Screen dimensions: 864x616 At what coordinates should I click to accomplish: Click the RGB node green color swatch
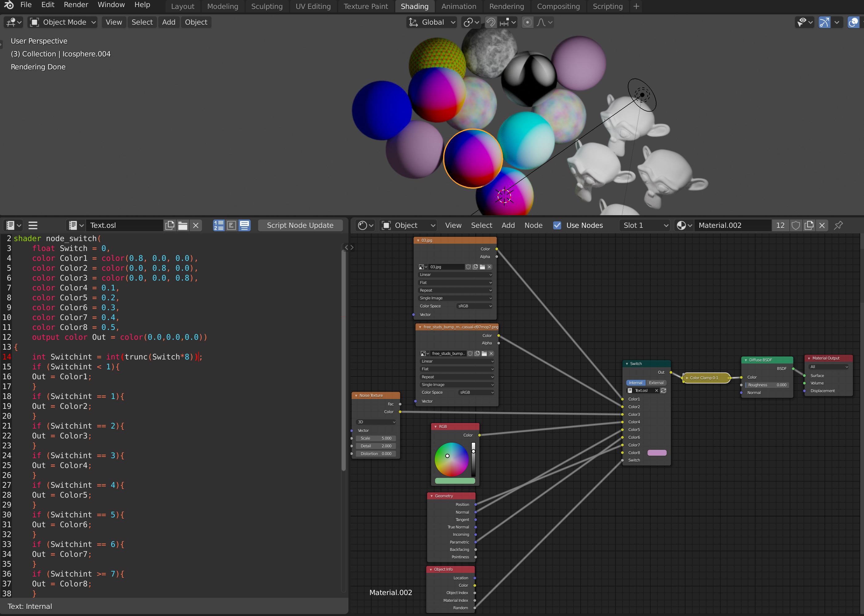(455, 481)
